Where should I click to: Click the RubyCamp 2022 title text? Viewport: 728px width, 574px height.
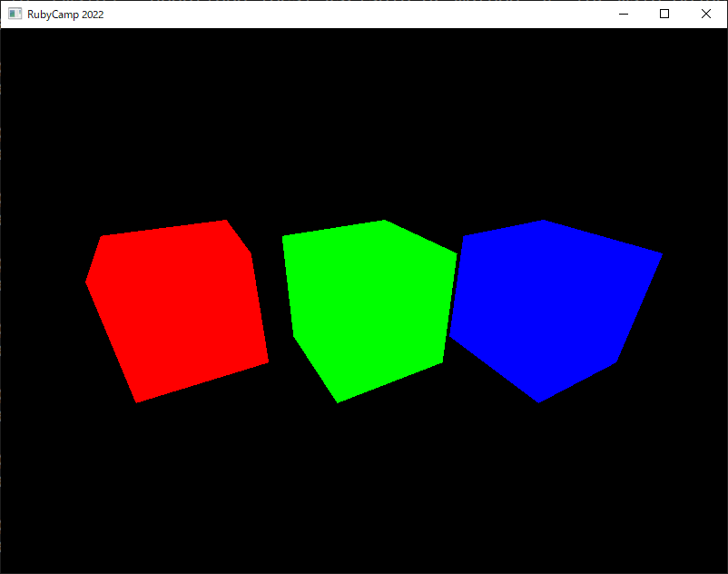[65, 15]
